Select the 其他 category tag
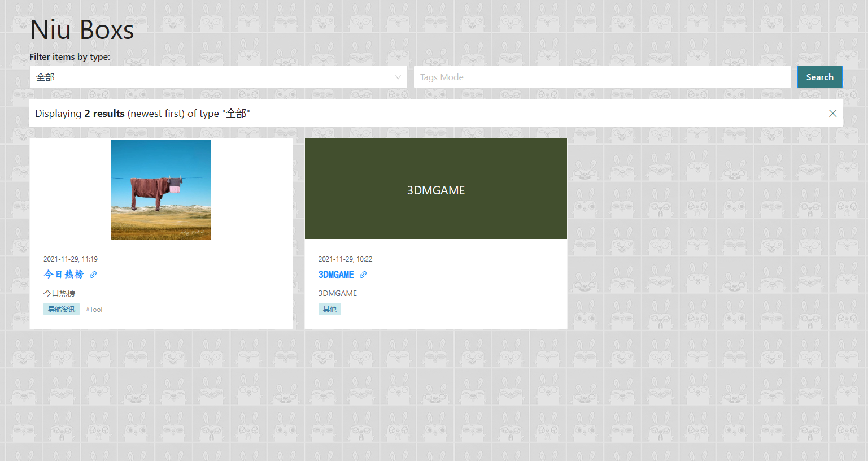The width and height of the screenshot is (868, 461). pyautogui.click(x=329, y=310)
